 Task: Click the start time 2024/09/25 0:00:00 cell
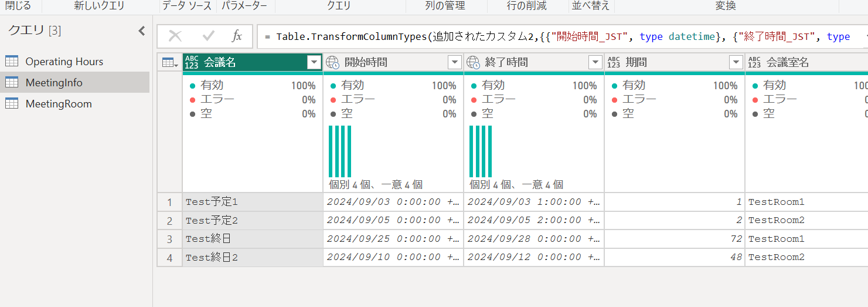(393, 239)
